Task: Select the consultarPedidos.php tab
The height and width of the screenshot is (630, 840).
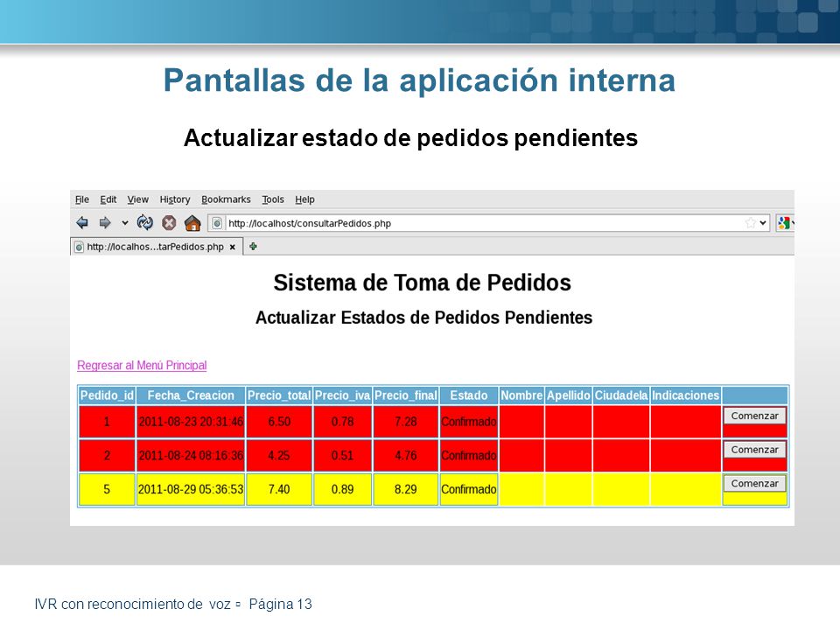Action: pos(156,247)
